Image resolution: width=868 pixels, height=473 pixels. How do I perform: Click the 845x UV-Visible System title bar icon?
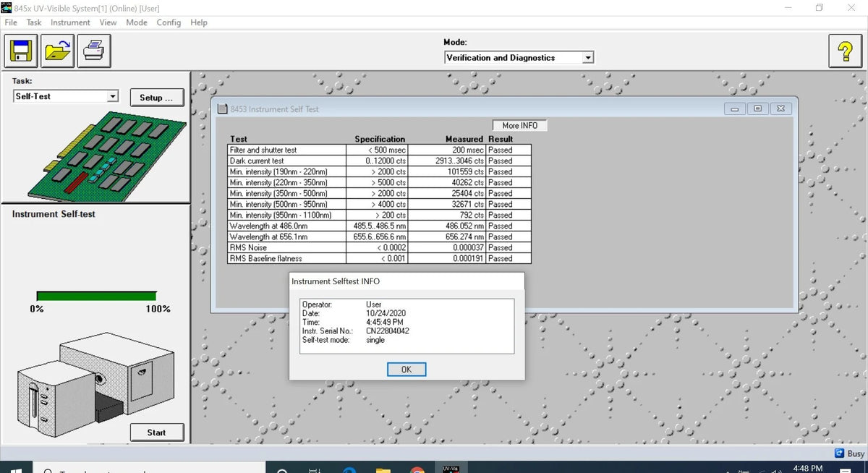click(7, 8)
